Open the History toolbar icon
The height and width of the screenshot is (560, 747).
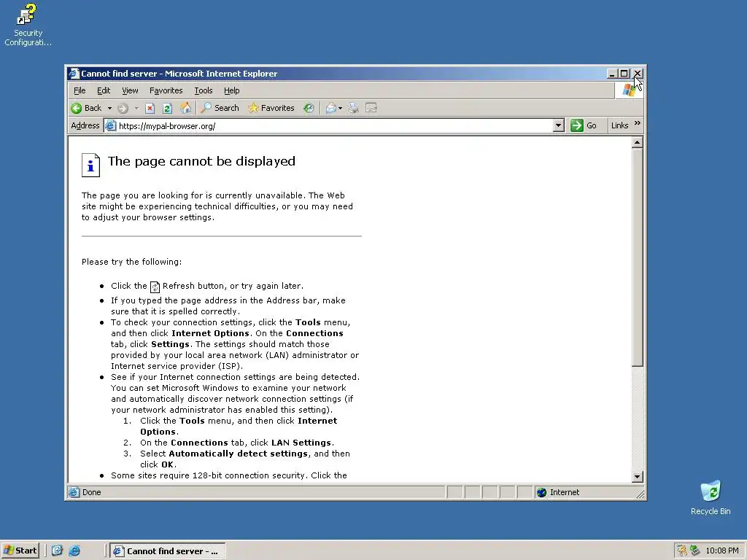pos(309,108)
